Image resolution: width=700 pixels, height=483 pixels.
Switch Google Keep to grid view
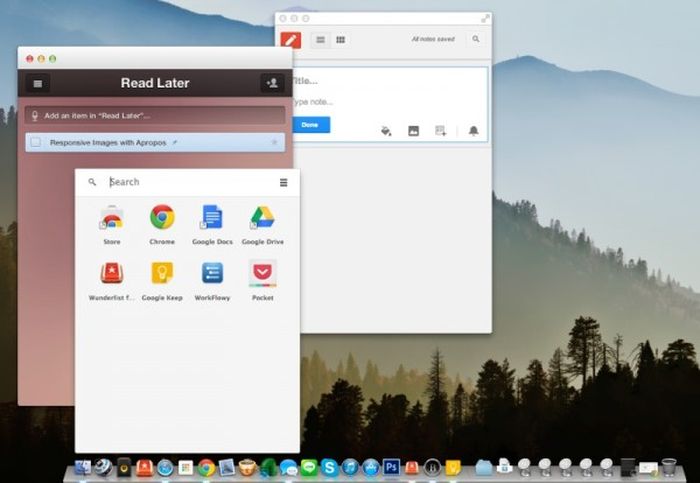tap(340, 40)
